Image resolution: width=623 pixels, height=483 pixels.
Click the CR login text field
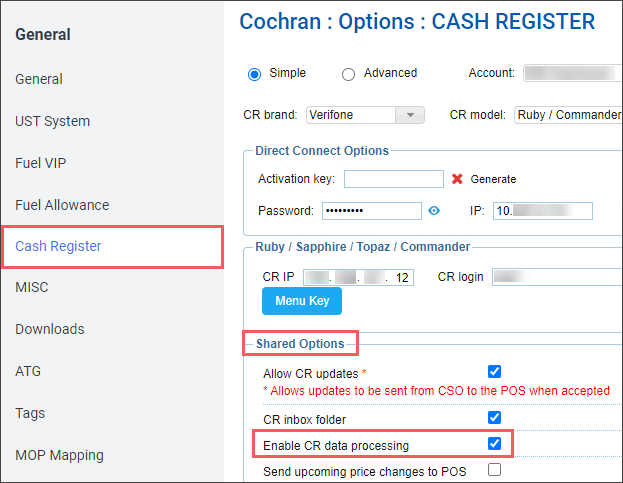(x=555, y=276)
